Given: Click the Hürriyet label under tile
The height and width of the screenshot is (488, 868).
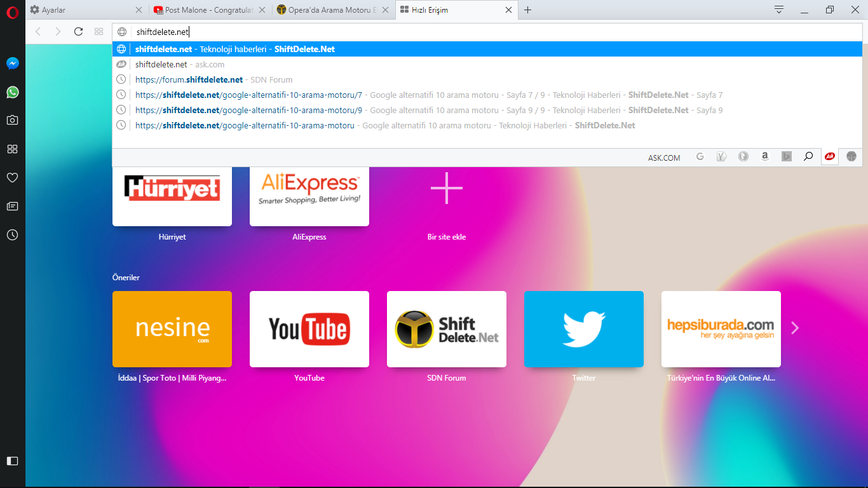Looking at the screenshot, I should click(x=172, y=237).
